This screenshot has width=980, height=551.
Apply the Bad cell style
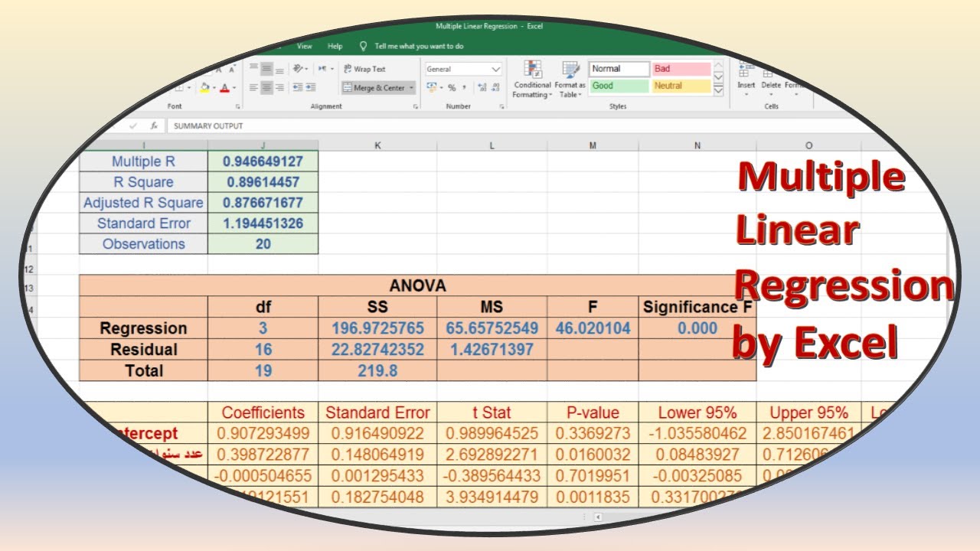681,69
